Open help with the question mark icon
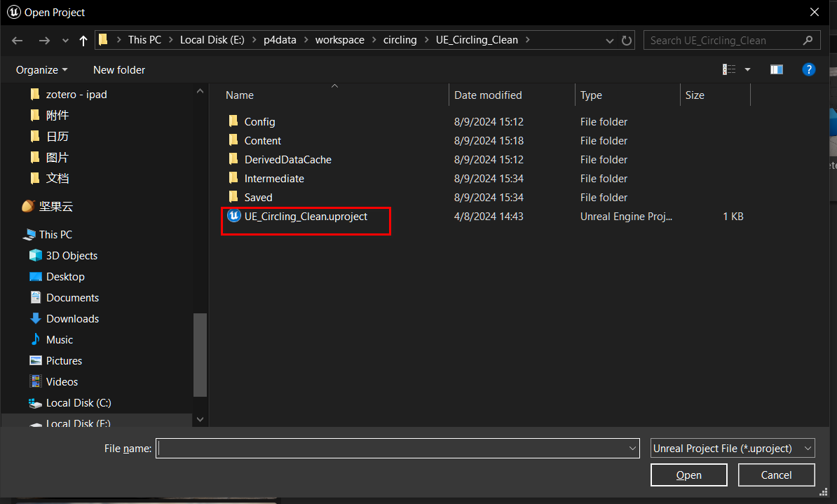 [x=809, y=69]
